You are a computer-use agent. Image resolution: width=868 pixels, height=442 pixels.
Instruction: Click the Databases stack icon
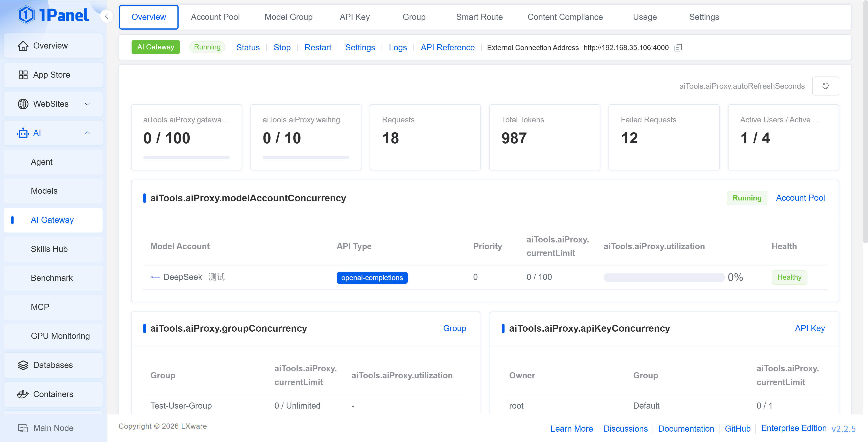23,365
